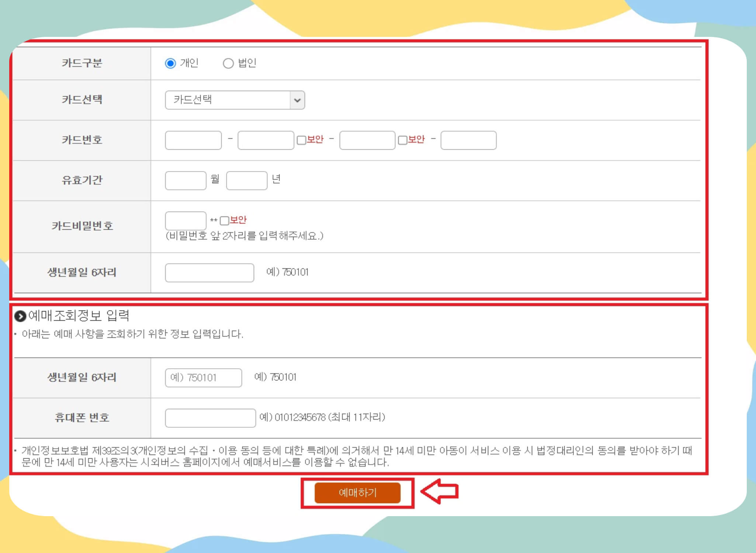756x553 pixels.
Task: Click the second 카드번호 input box
Action: [x=265, y=140]
